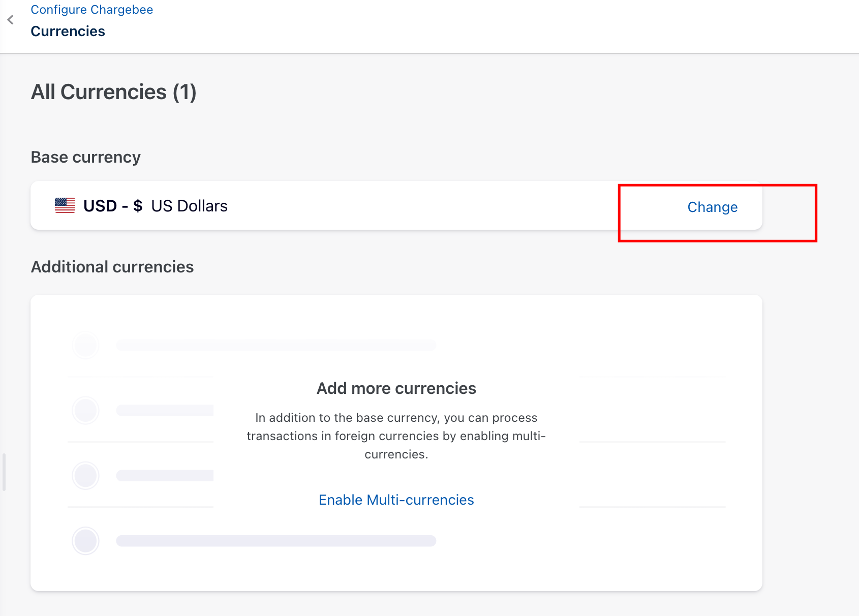The height and width of the screenshot is (616, 859).
Task: Click the second placeholder avatar circle
Action: click(85, 411)
